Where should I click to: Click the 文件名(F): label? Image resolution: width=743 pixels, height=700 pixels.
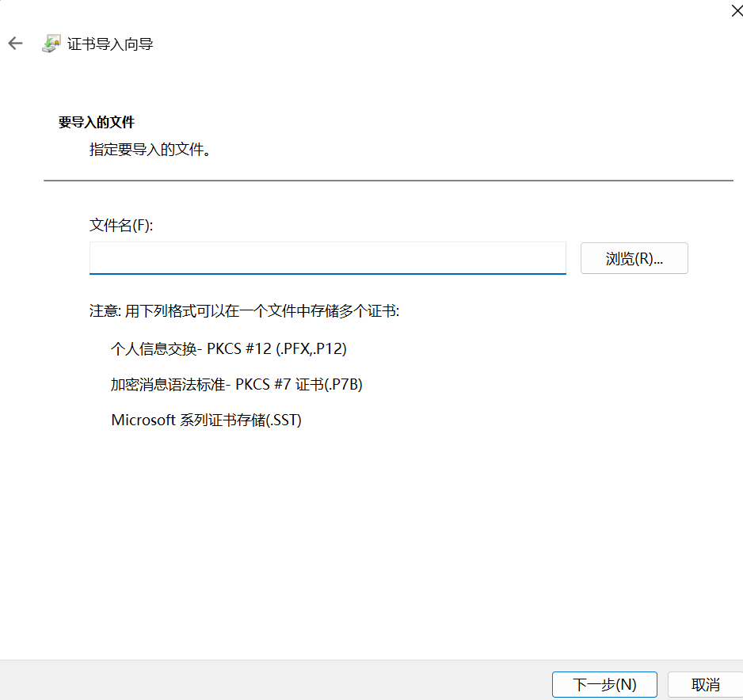tap(121, 226)
